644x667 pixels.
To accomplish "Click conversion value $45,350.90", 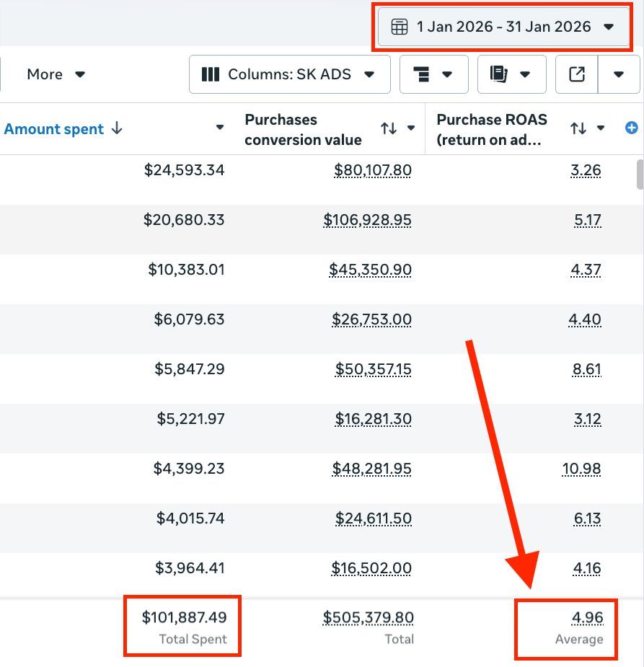I will tap(371, 270).
